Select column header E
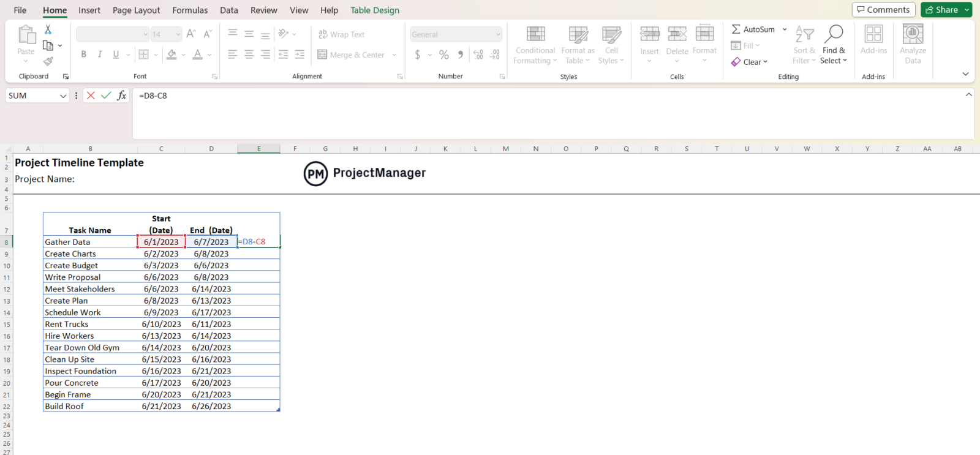The height and width of the screenshot is (455, 980). pyautogui.click(x=258, y=149)
